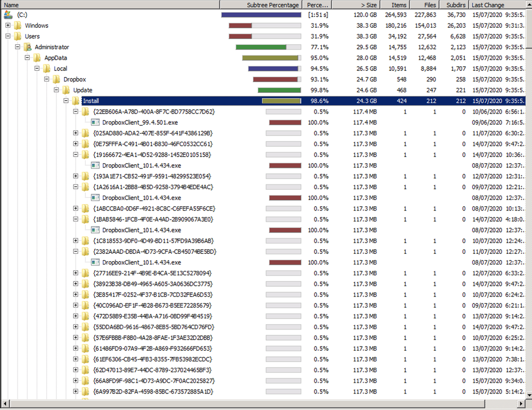Click the Windows row subtree percentage bar
Image resolution: width=532 pixels, height=410 pixels.
point(265,26)
